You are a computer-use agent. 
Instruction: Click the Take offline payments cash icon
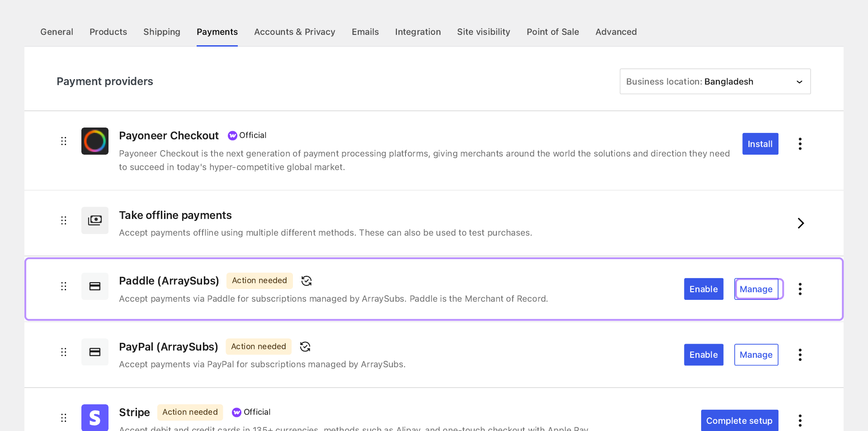(x=95, y=220)
